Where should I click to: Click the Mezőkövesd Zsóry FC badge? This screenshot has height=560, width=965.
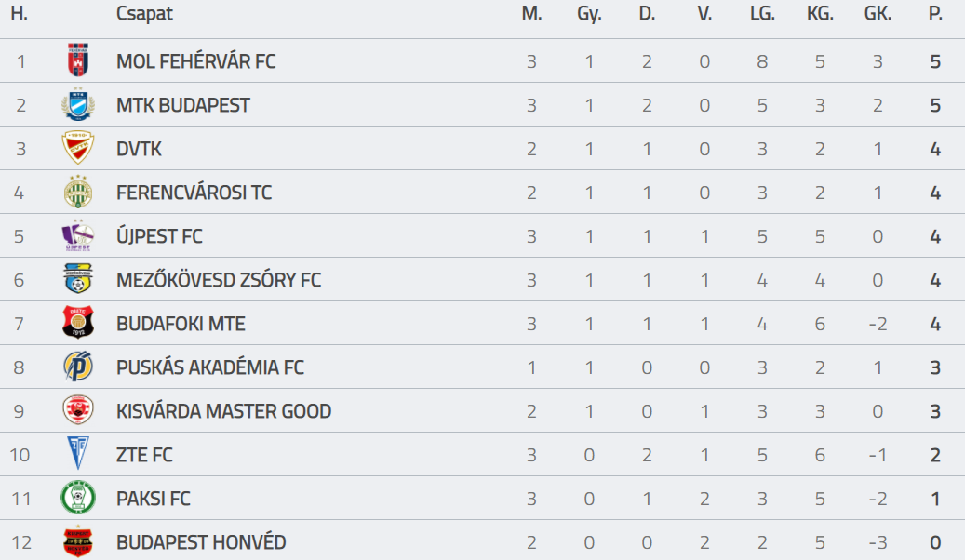coord(78,279)
